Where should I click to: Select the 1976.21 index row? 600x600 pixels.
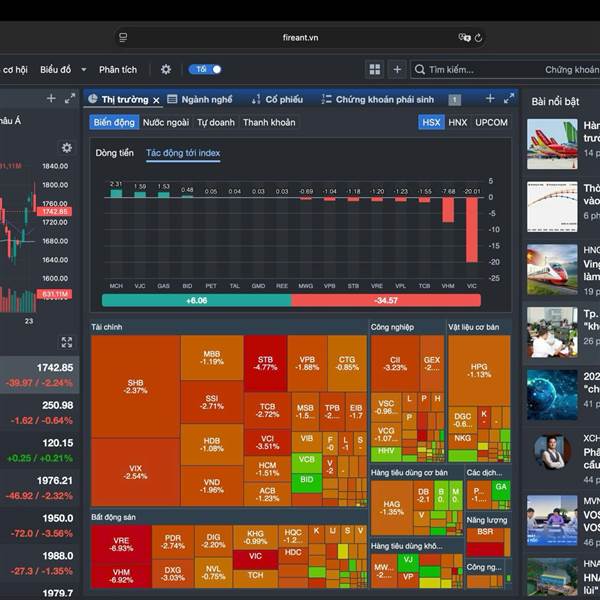pos(39,488)
